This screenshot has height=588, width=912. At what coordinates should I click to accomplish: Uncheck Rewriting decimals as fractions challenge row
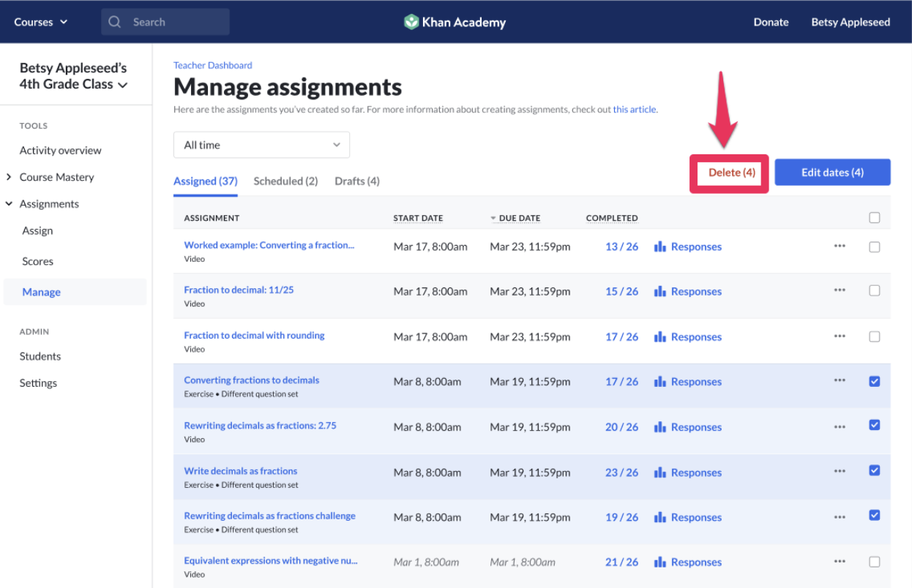[874, 515]
